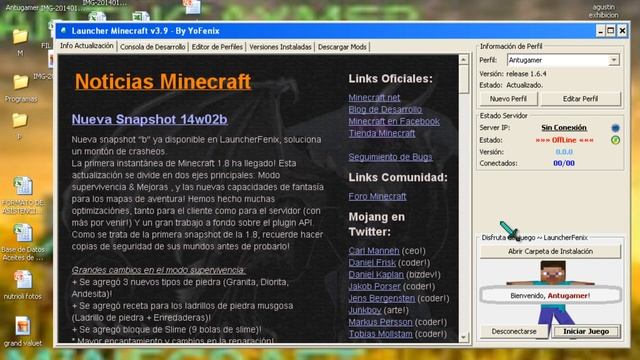Open the Foro Minecraft link
640x360 pixels.
(x=377, y=196)
